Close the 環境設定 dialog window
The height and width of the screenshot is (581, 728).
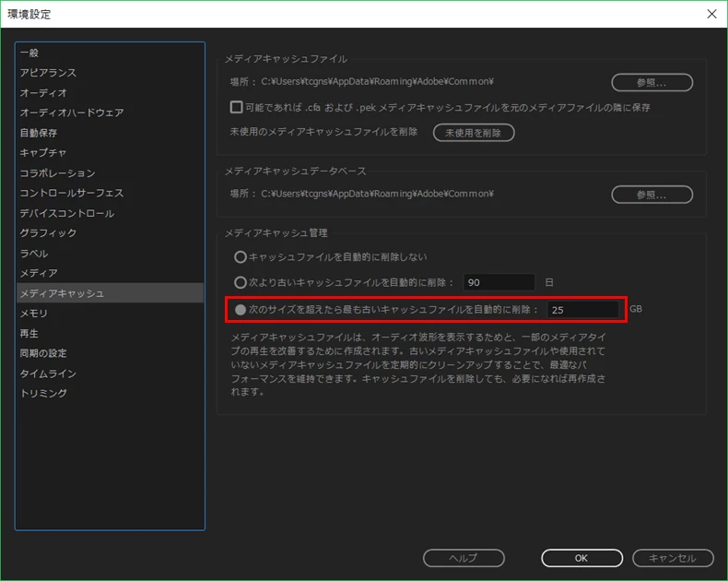[711, 14]
